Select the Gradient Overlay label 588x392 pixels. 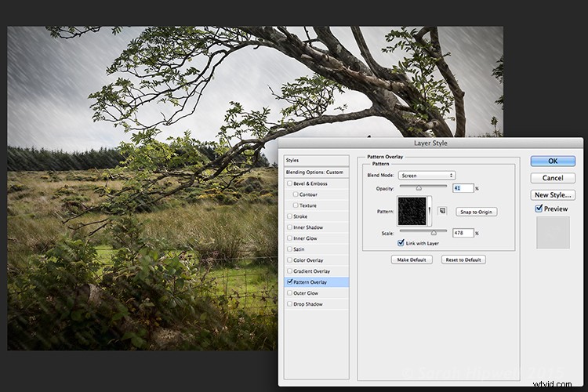(311, 270)
